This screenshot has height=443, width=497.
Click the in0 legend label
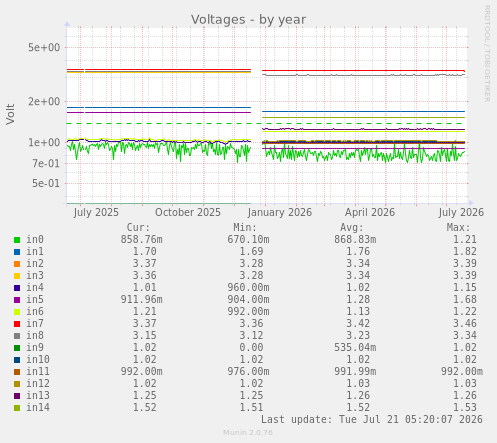pyautogui.click(x=35, y=240)
